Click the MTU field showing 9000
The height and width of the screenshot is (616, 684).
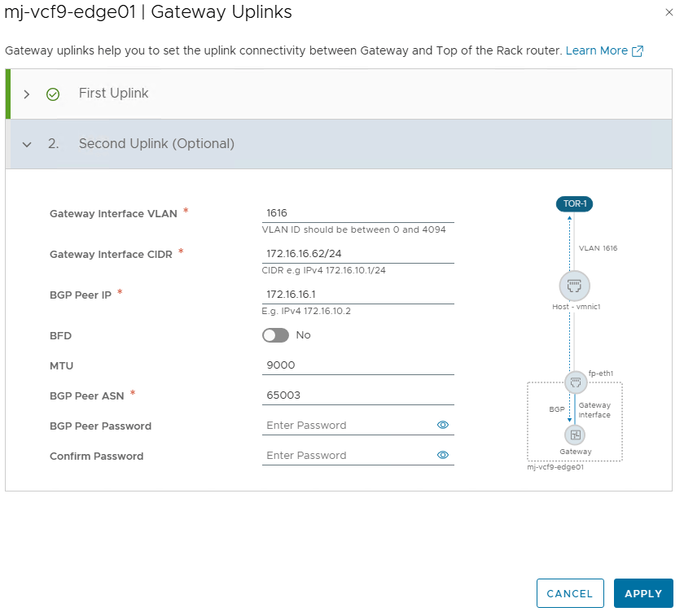point(357,365)
